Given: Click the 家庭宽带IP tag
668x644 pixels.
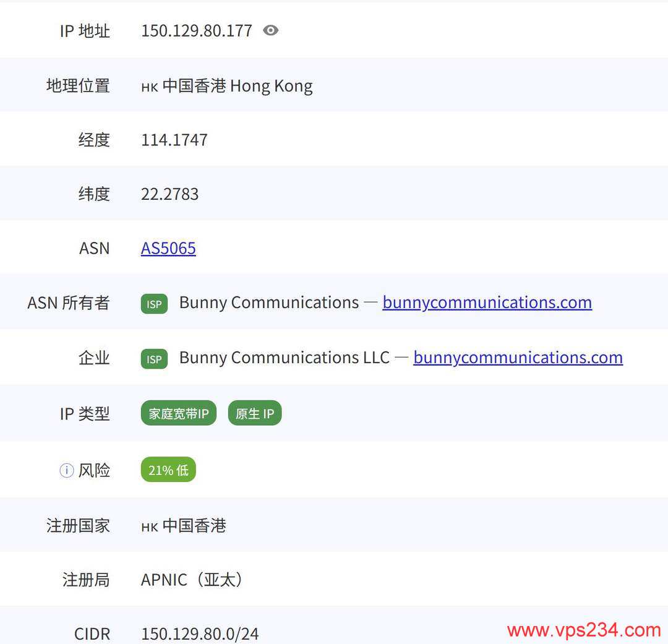Looking at the screenshot, I should pyautogui.click(x=179, y=413).
